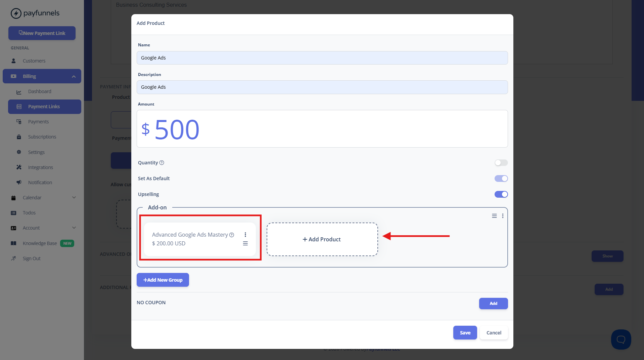Click the Dashboard chart icon
The width and height of the screenshot is (644, 360).
coord(19,92)
